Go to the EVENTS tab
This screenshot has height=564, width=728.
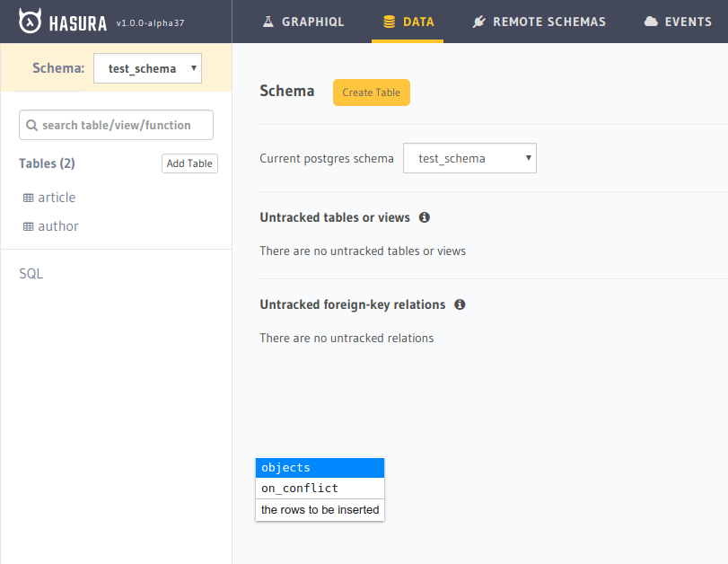pos(678,22)
